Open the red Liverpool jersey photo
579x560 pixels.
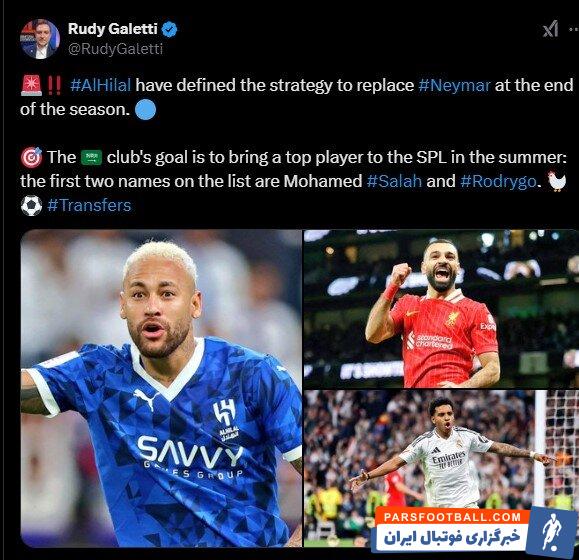pos(441,309)
